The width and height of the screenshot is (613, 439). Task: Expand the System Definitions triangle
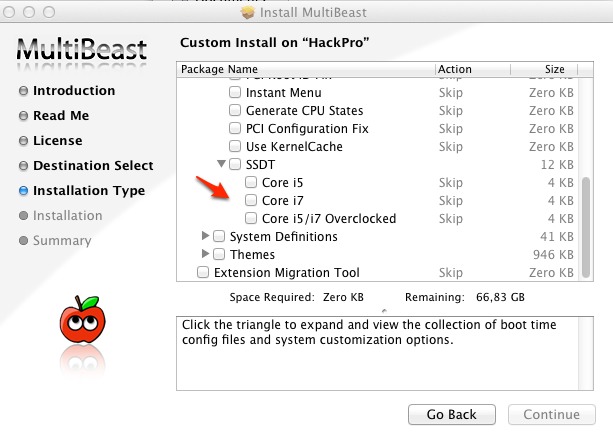tap(205, 235)
